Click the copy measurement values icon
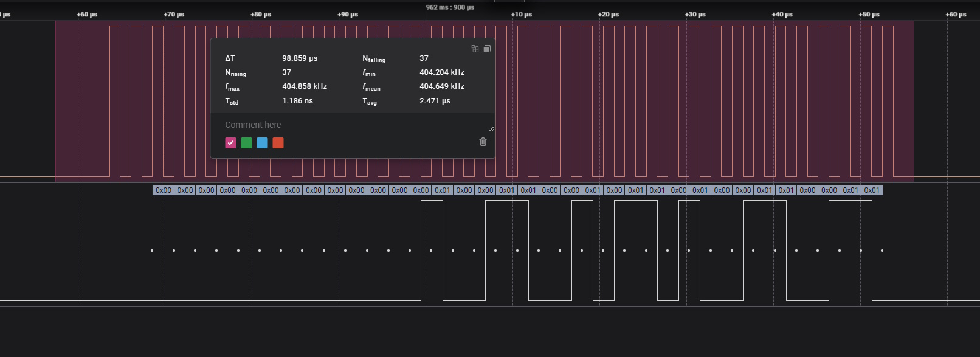The height and width of the screenshot is (357, 980). tap(487, 49)
